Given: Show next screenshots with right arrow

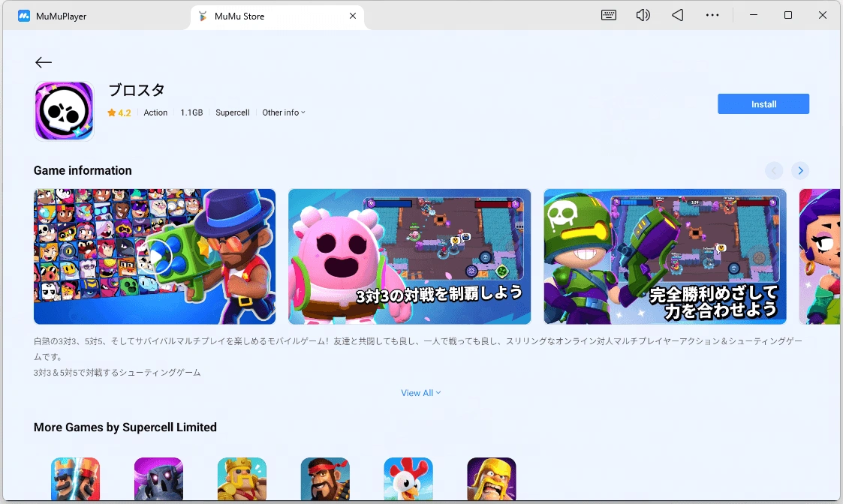Looking at the screenshot, I should [x=800, y=171].
